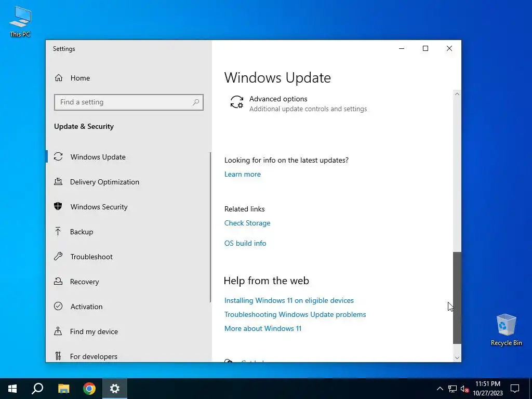Click the Activation checkmark circle icon
Screen dimensions: 532x399
point(58,306)
